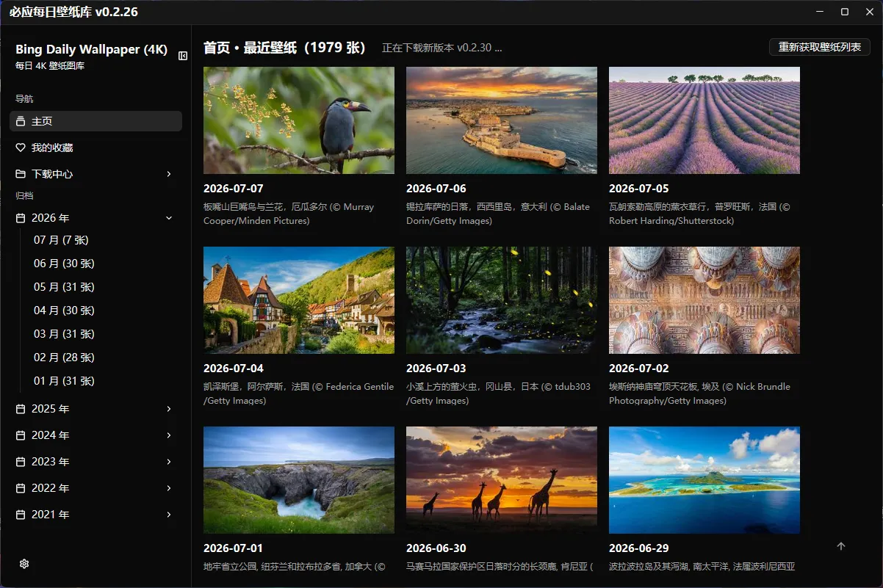The image size is (883, 588).
Task: Expand the 2022 年 archive chevron
Action: coord(169,488)
